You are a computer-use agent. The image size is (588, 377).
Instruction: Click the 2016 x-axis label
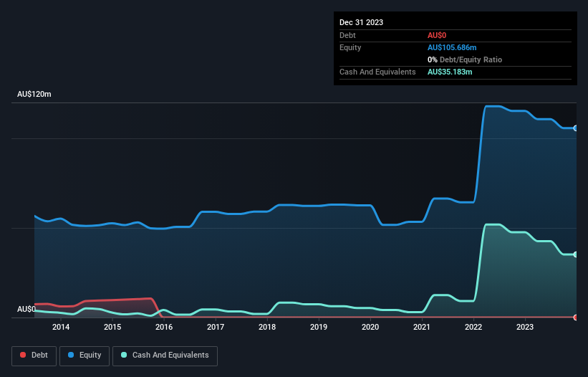click(x=164, y=327)
